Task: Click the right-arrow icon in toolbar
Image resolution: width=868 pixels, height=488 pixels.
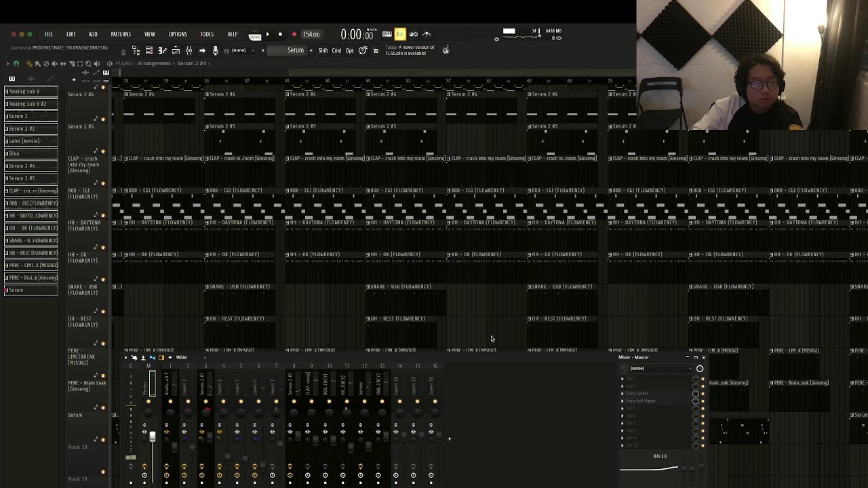Action: tap(202, 50)
